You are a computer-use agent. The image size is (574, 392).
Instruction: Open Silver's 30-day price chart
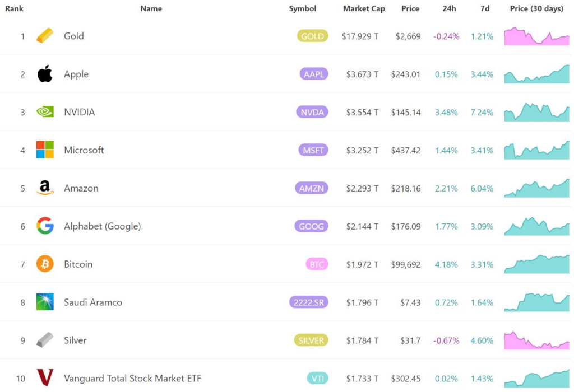[x=536, y=340]
